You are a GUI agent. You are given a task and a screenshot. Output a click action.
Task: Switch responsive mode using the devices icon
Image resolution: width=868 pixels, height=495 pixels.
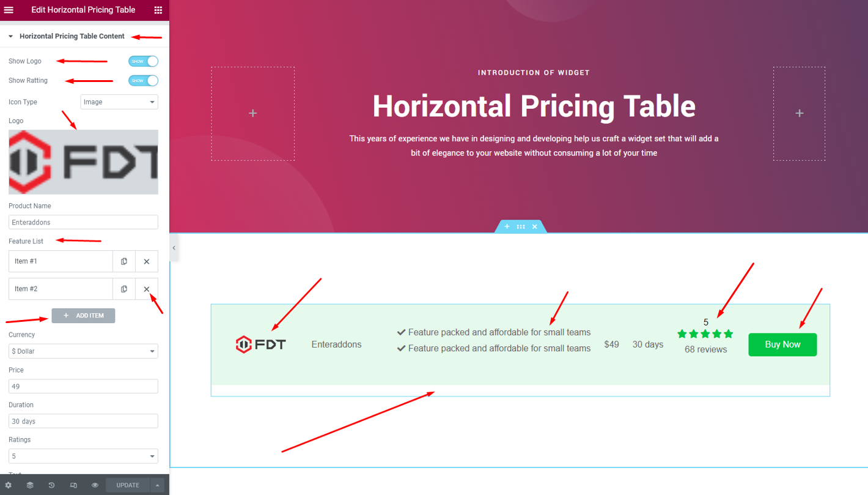[x=73, y=485]
